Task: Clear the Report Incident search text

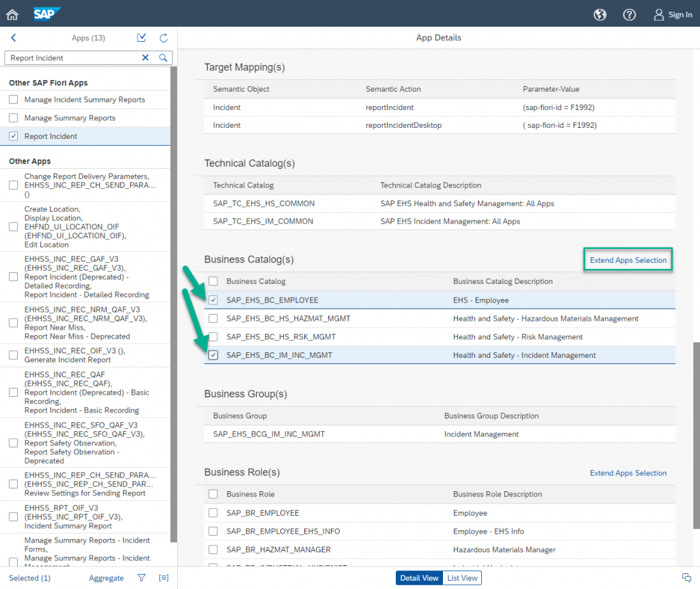Action: (x=145, y=57)
